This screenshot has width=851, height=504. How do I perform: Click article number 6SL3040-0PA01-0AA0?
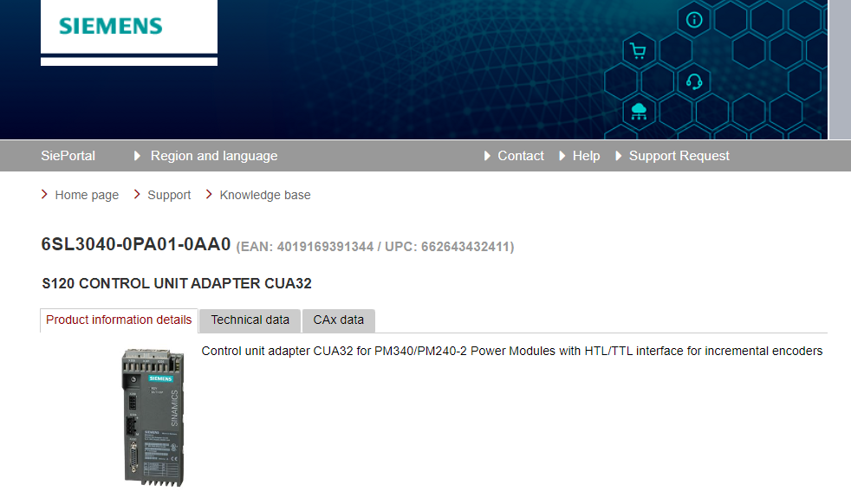coord(136,245)
